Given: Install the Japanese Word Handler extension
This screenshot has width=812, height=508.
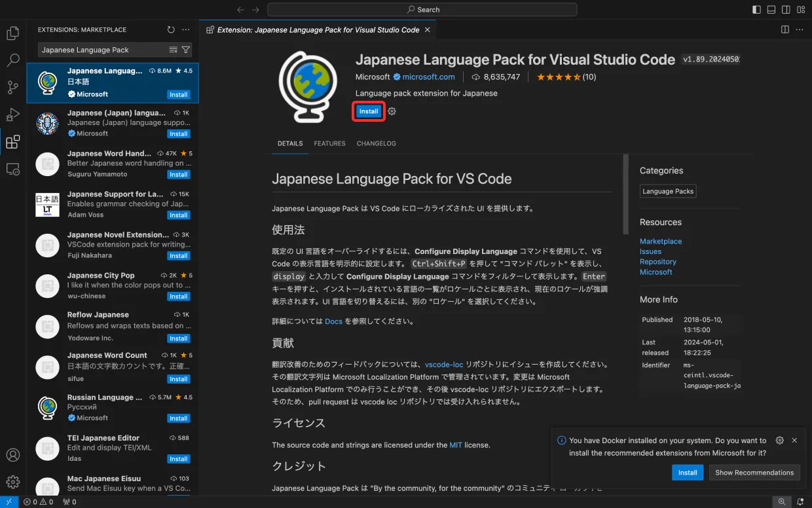Looking at the screenshot, I should coord(179,175).
